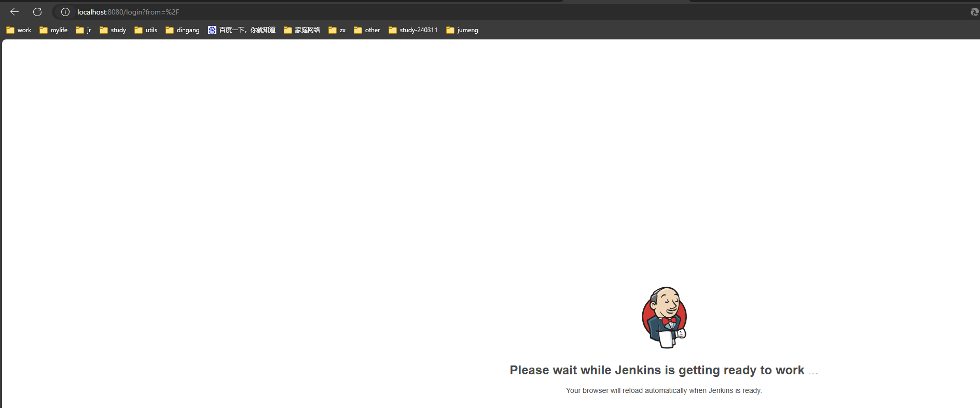The height and width of the screenshot is (408, 980).
Task: Open the mylife bookmark folder
Action: pos(53,30)
